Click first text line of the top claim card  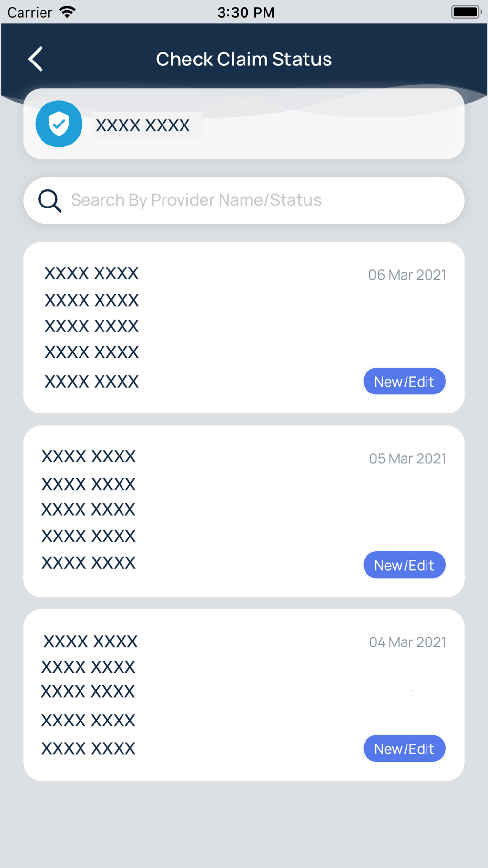92,273
